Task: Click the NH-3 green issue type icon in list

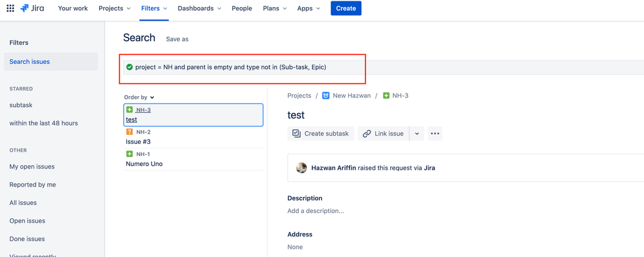Action: click(x=130, y=110)
